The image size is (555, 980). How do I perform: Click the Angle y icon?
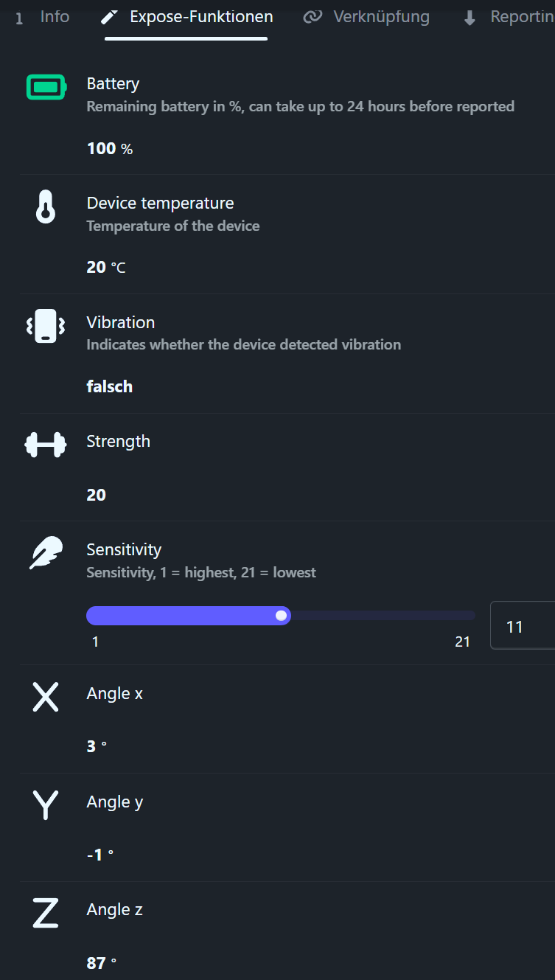click(46, 804)
